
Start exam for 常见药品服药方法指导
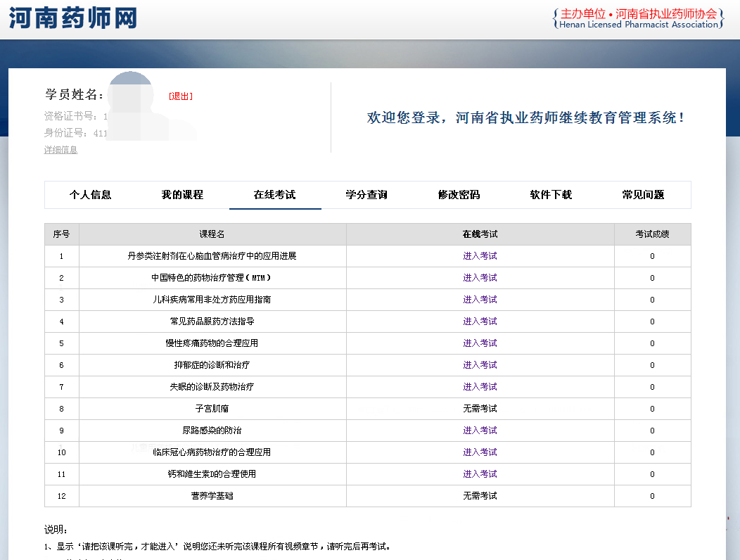pyautogui.click(x=480, y=322)
